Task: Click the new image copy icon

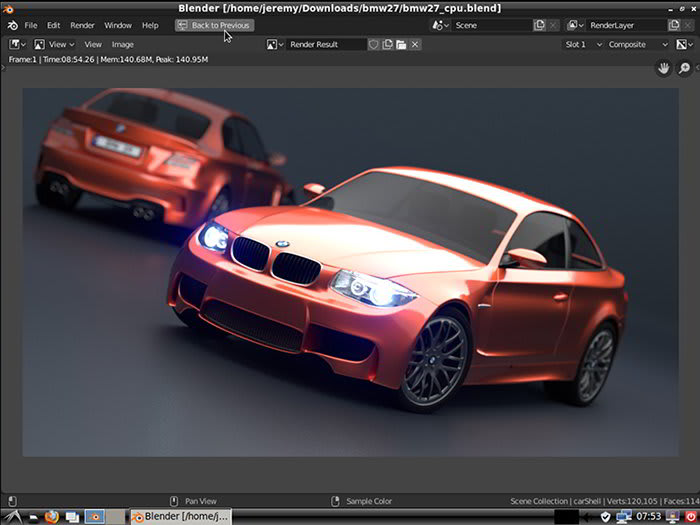Action: pos(388,44)
